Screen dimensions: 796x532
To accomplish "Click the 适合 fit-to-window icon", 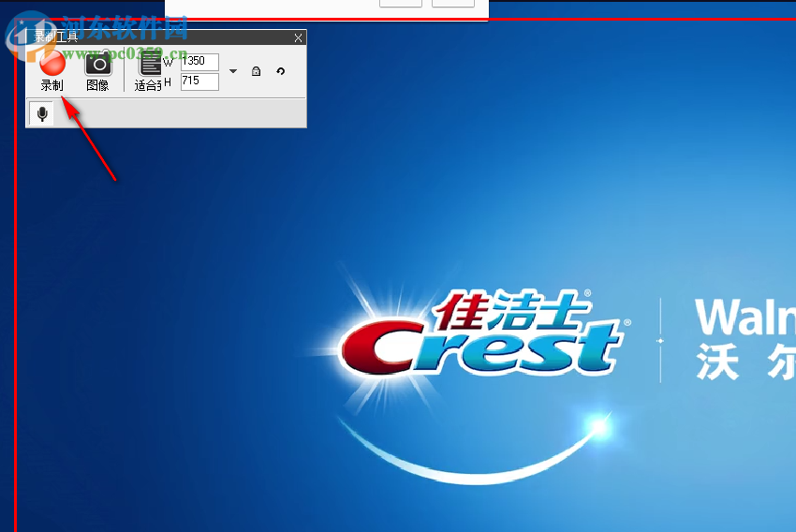I will [148, 70].
